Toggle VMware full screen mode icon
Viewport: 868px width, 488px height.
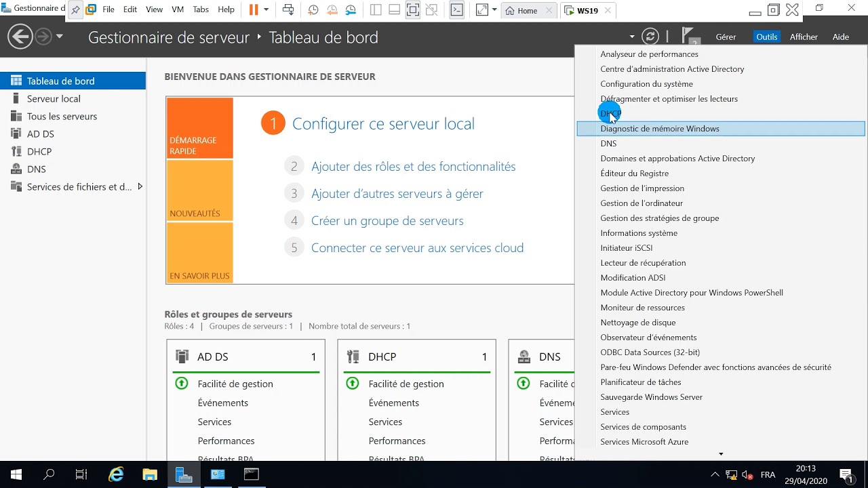[x=412, y=10]
